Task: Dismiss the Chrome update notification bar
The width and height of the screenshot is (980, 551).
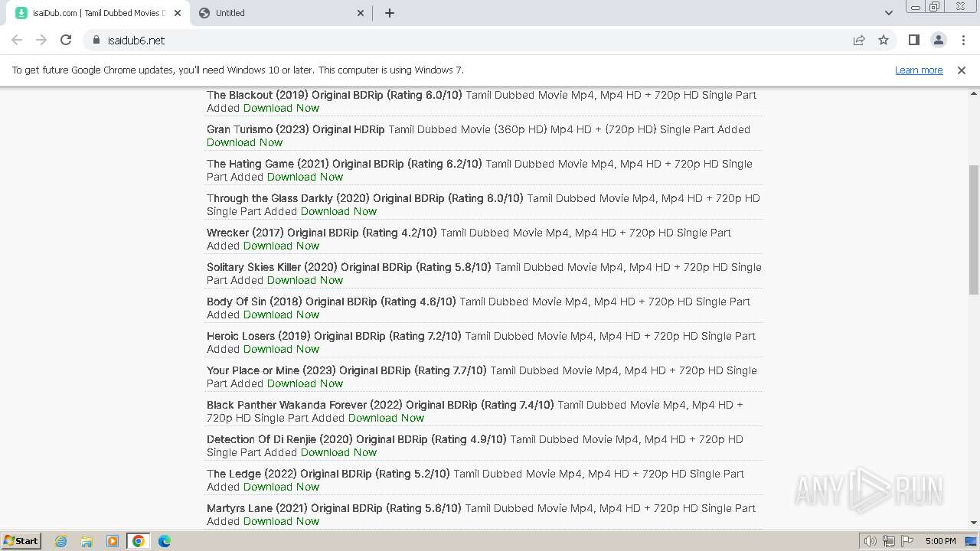Action: 962,70
